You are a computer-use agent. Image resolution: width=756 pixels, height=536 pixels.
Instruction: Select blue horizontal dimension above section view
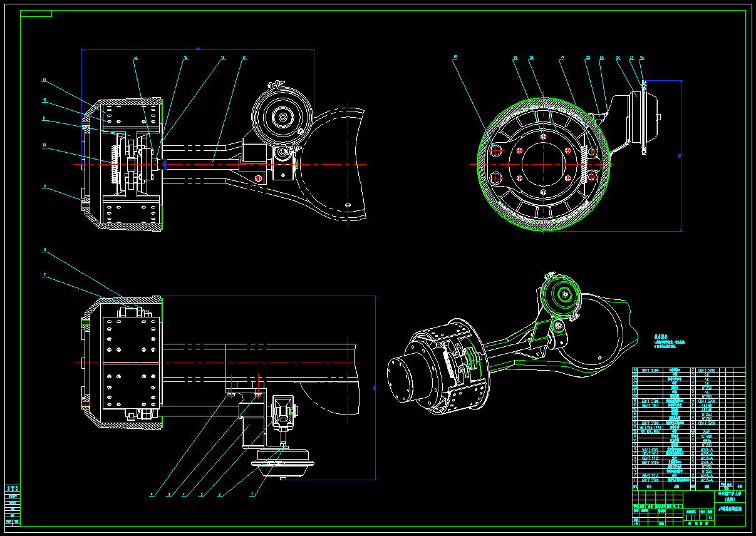pyautogui.click(x=197, y=49)
